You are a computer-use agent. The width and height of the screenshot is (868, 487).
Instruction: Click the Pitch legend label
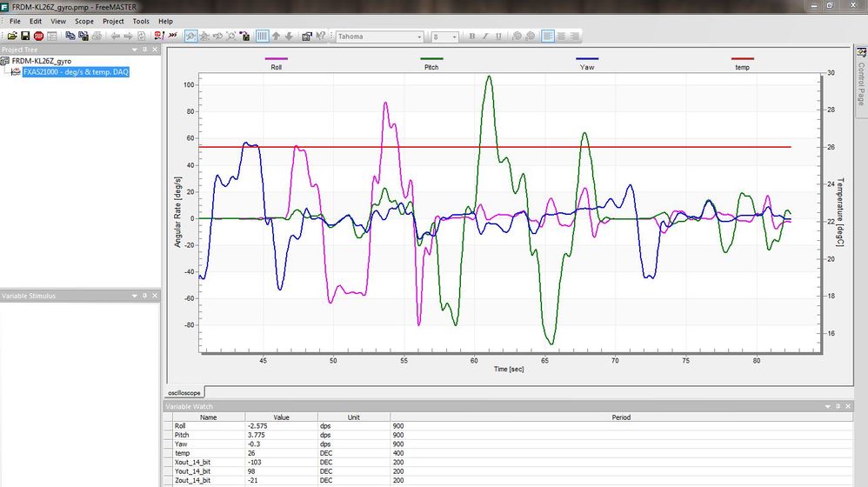click(x=431, y=67)
